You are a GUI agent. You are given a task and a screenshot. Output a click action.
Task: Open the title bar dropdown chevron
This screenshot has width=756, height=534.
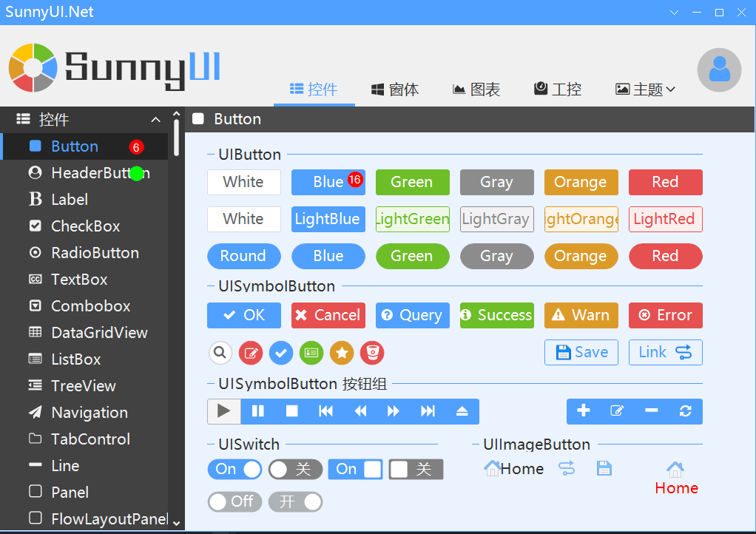coord(674,13)
